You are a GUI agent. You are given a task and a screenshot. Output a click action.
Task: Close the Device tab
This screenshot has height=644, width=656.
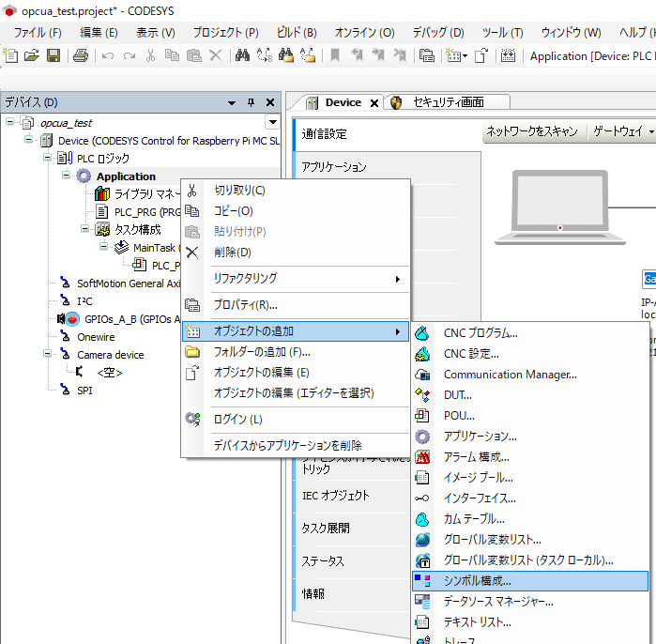point(374,103)
